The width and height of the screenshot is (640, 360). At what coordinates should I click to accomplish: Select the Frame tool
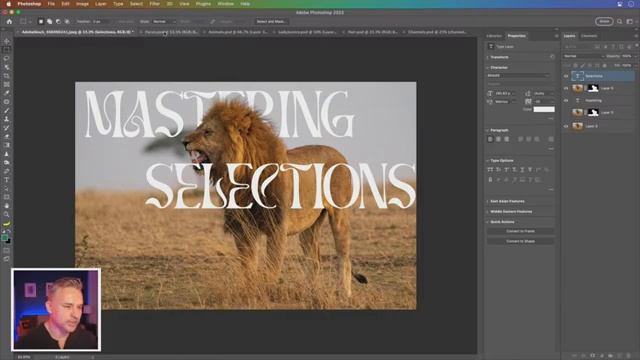(x=7, y=84)
